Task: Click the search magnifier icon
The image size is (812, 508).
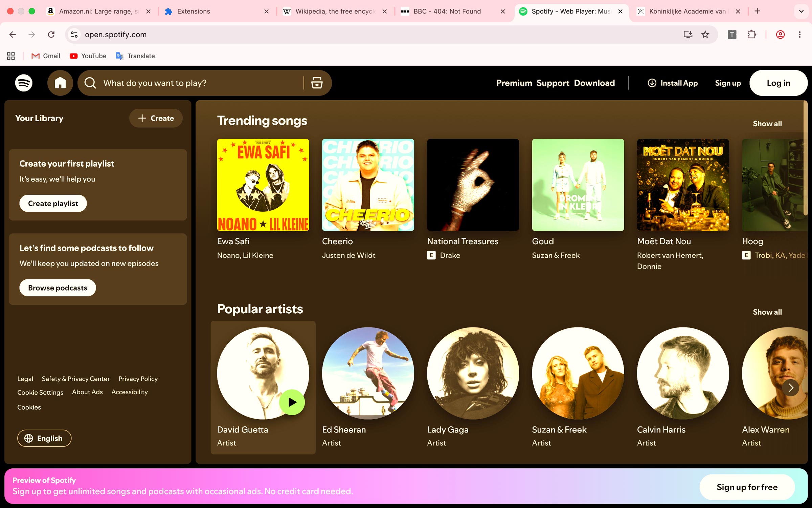Action: [90, 83]
